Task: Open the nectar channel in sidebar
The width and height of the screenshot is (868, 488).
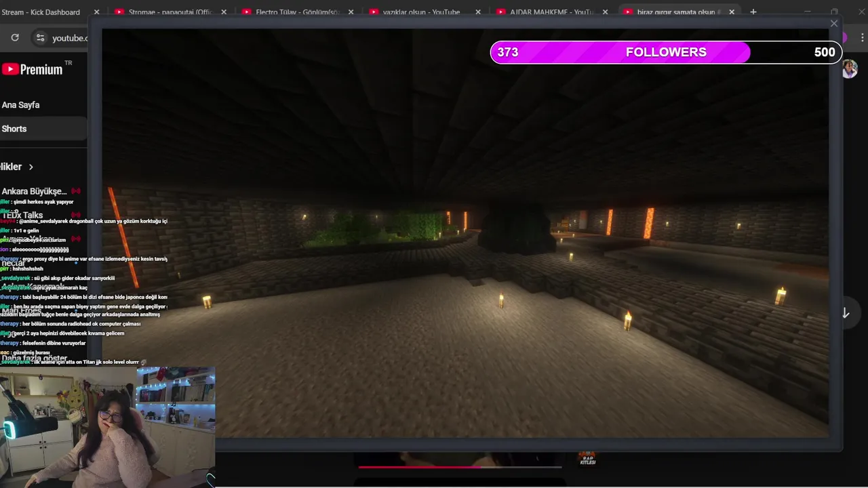Action: click(x=13, y=263)
